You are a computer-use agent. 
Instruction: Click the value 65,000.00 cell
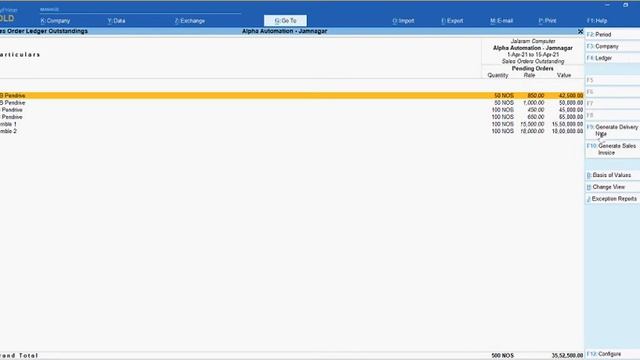point(571,117)
